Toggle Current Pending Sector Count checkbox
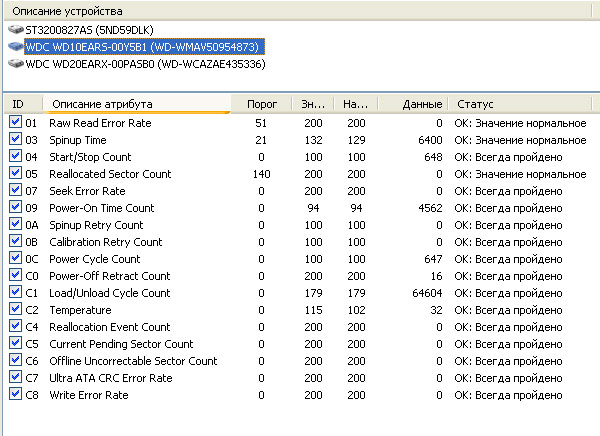 [x=15, y=343]
